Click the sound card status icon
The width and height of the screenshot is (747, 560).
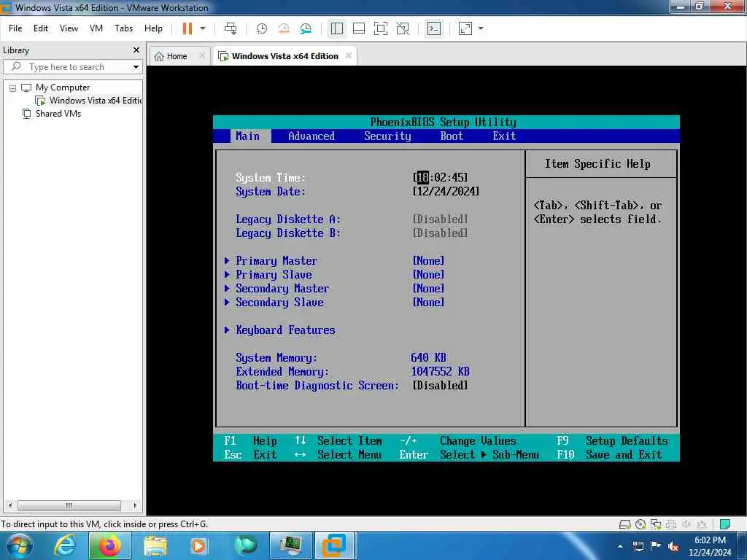(x=686, y=524)
